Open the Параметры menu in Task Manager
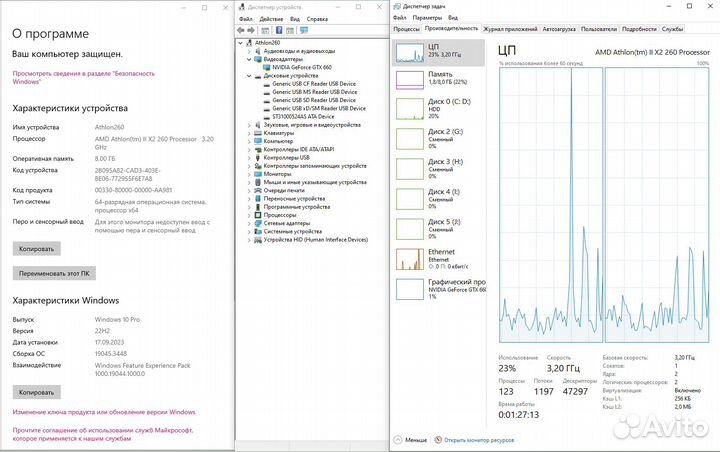The height and width of the screenshot is (452, 720). click(x=427, y=17)
